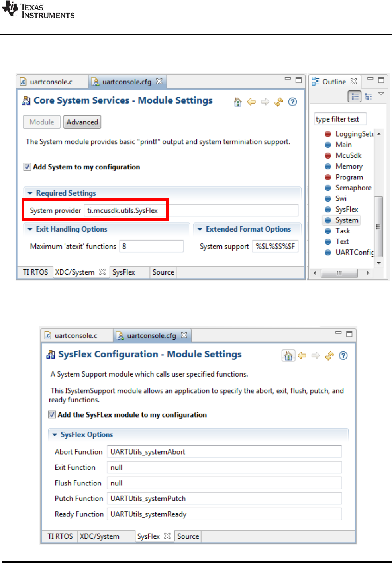Open the Outline view menu triangle
The width and height of the screenshot is (392, 567).
[381, 94]
